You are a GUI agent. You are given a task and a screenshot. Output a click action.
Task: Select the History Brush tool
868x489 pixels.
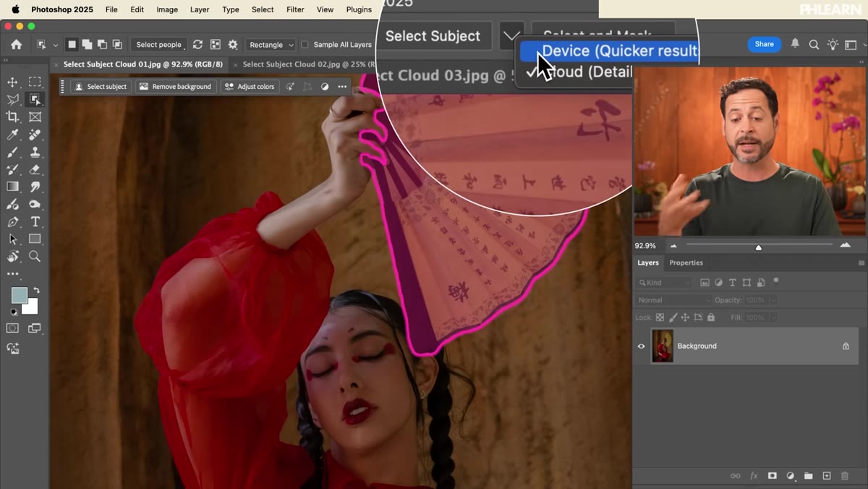12,169
